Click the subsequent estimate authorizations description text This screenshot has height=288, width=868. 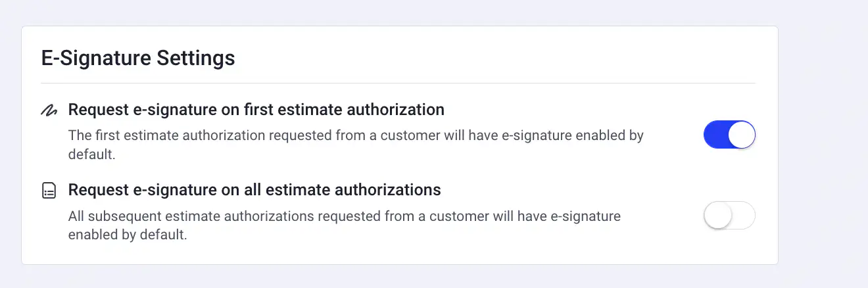[344, 216]
